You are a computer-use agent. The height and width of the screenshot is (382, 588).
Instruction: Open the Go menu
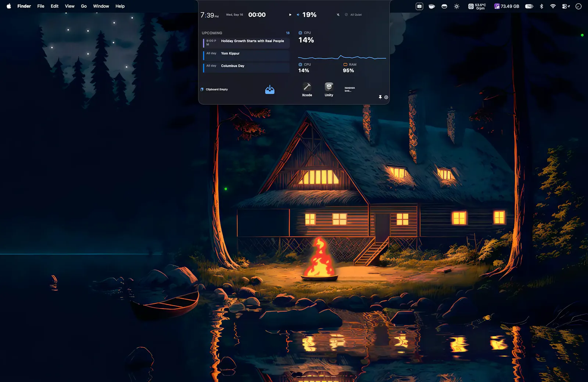point(84,6)
